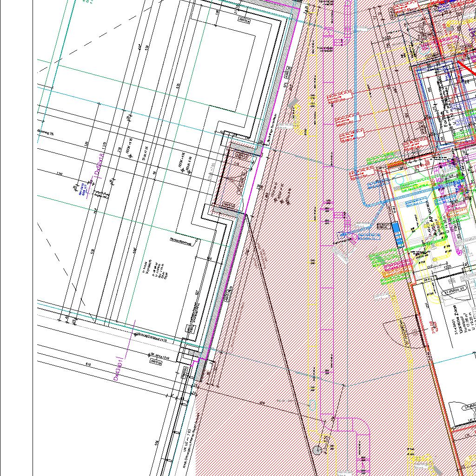Viewport: 476px width, 476px height.
Task: Click the magenta 'Dx43x01' annotation
Action: (119, 370)
